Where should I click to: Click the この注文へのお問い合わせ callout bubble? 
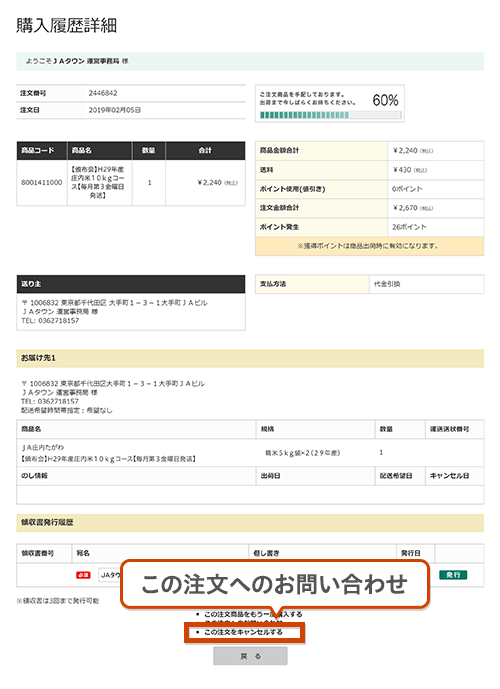275,584
